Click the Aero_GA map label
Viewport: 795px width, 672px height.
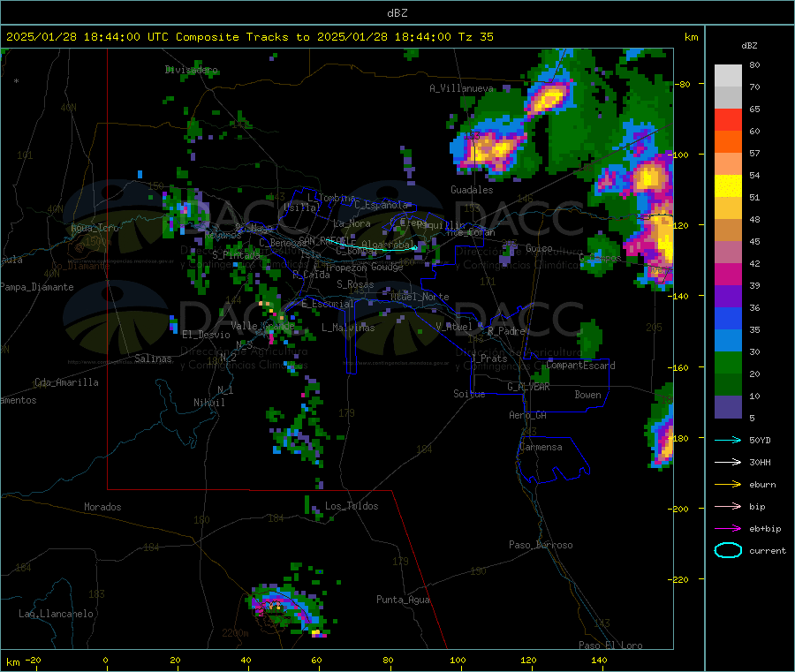528,415
